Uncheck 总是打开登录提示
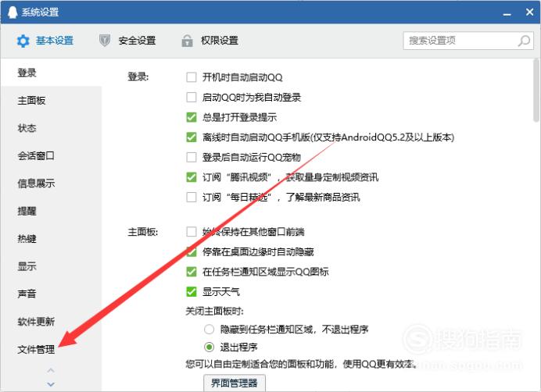 (191, 117)
